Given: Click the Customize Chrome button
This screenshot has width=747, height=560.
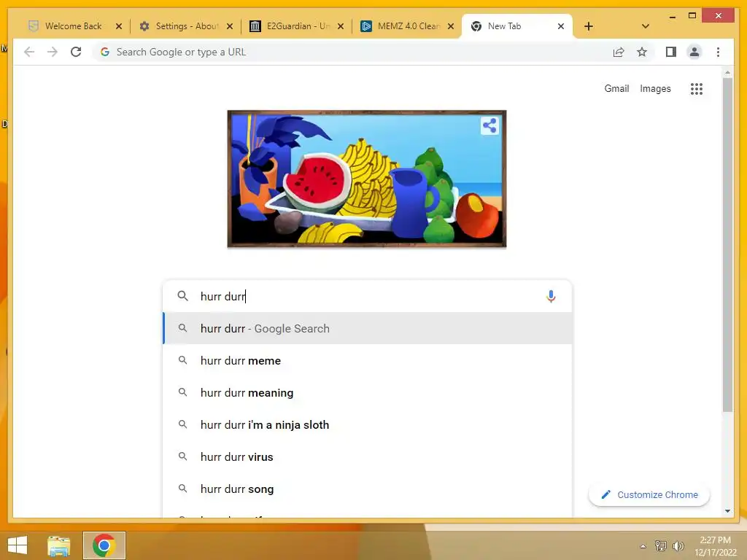Looking at the screenshot, I should (x=649, y=495).
